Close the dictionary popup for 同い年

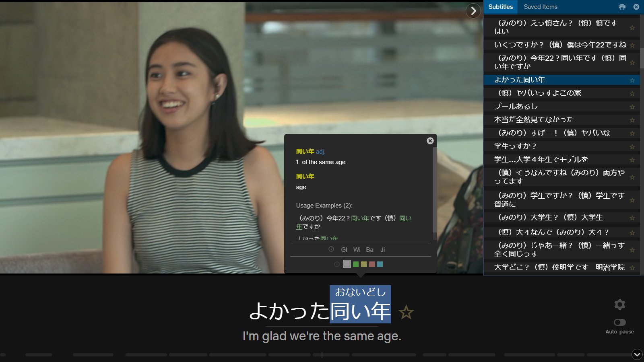[430, 141]
